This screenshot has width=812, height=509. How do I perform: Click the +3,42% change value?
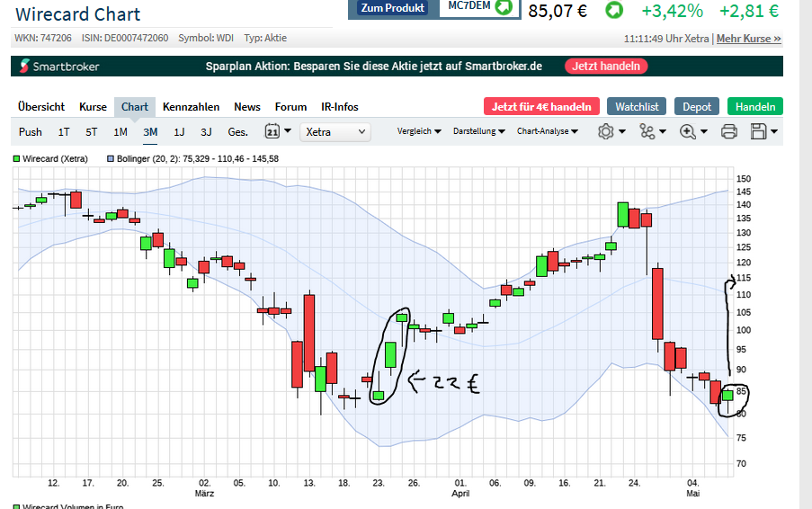(673, 11)
